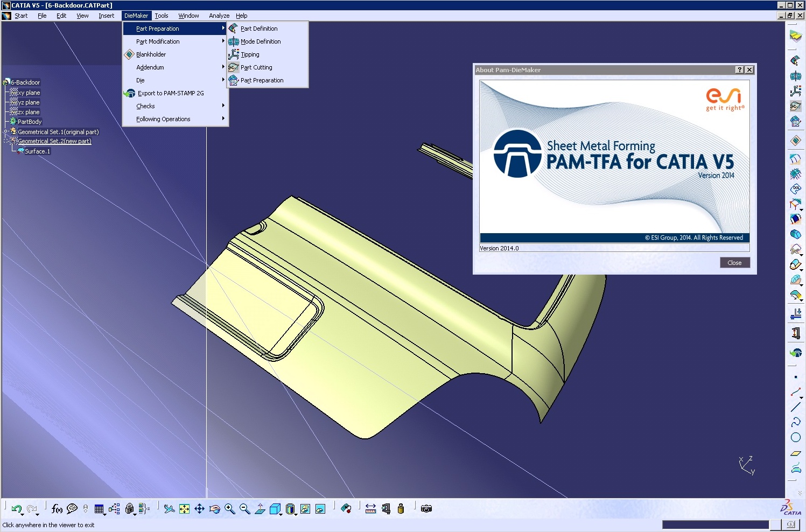Click the Zoom Out magnifier
806x532 pixels.
tap(244, 508)
